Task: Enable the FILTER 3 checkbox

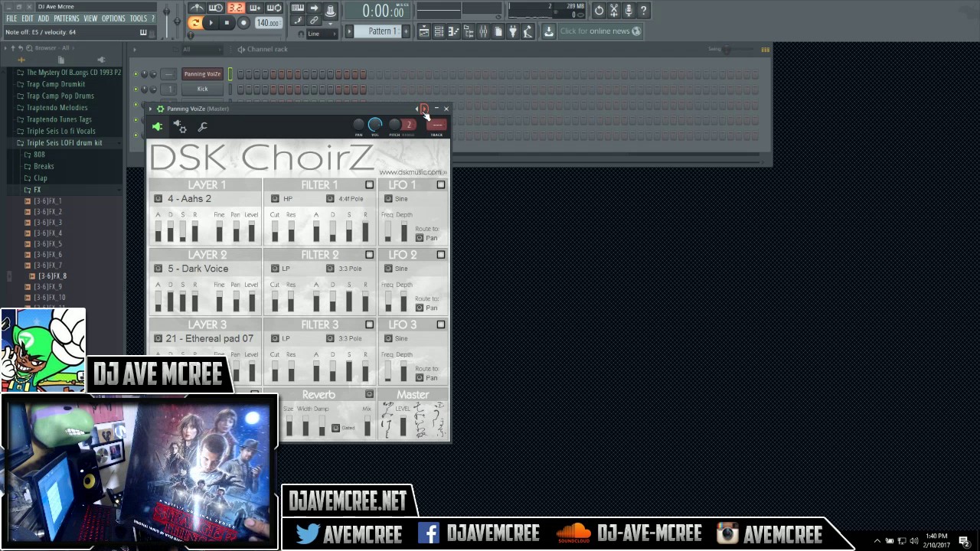Action: pos(370,324)
